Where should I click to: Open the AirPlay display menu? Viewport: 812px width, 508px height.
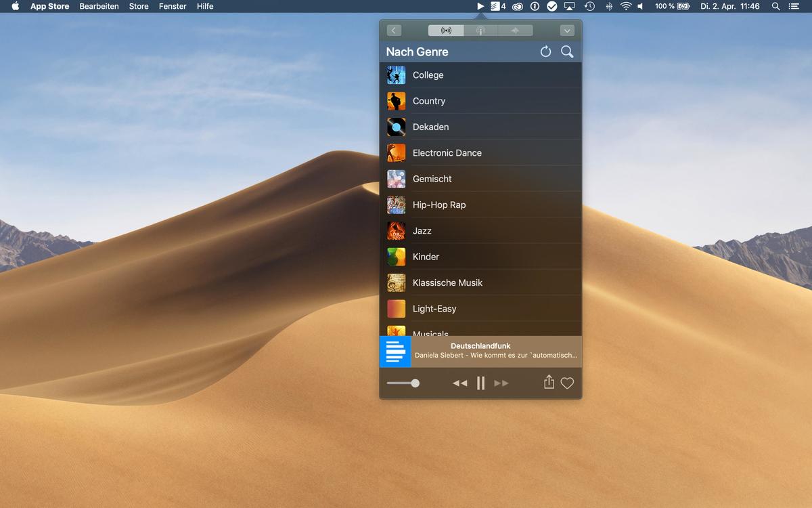coord(570,6)
